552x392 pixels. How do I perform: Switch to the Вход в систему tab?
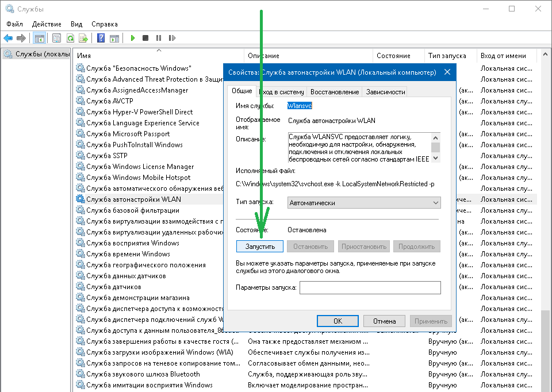[281, 92]
